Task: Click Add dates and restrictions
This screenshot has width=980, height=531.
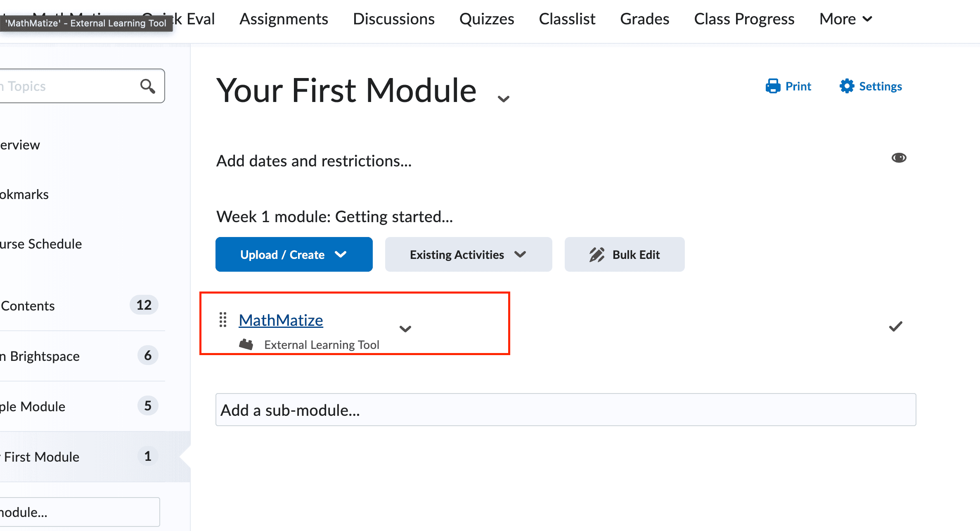Action: 314,161
